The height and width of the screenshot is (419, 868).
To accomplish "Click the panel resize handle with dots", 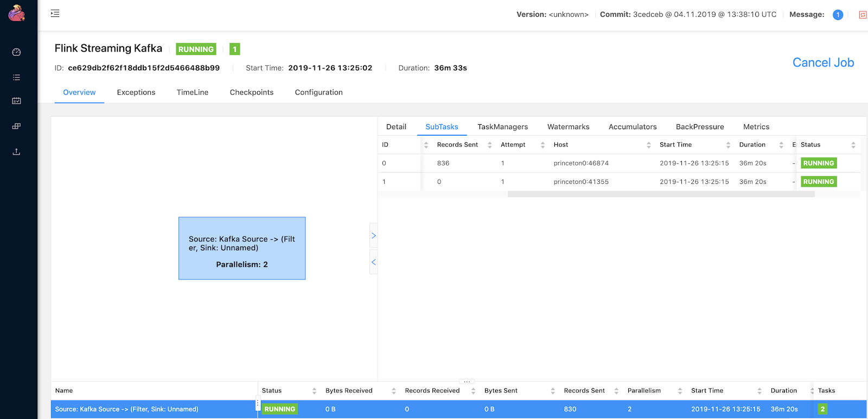I will 467,382.
